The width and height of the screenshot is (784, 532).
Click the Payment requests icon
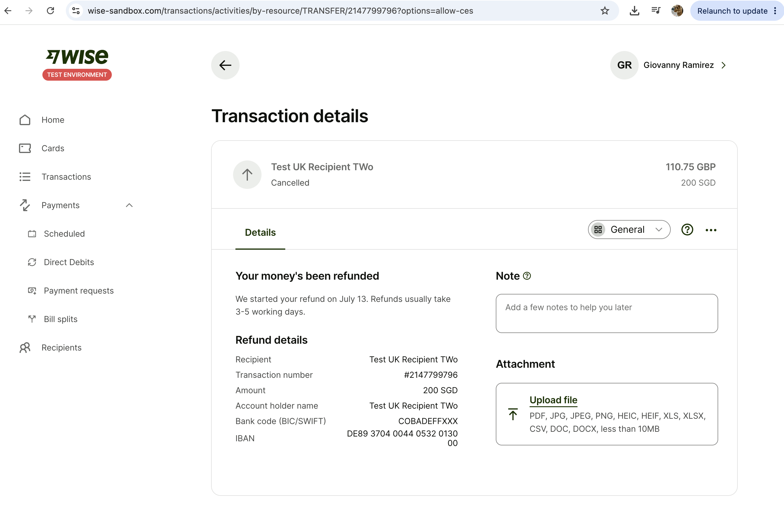click(x=32, y=291)
